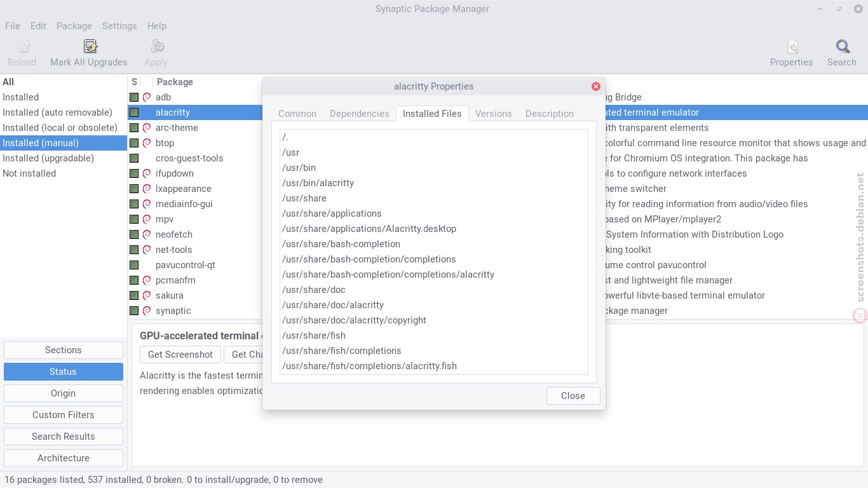The height and width of the screenshot is (488, 868).
Task: Switch to the Common tab
Action: (x=297, y=114)
